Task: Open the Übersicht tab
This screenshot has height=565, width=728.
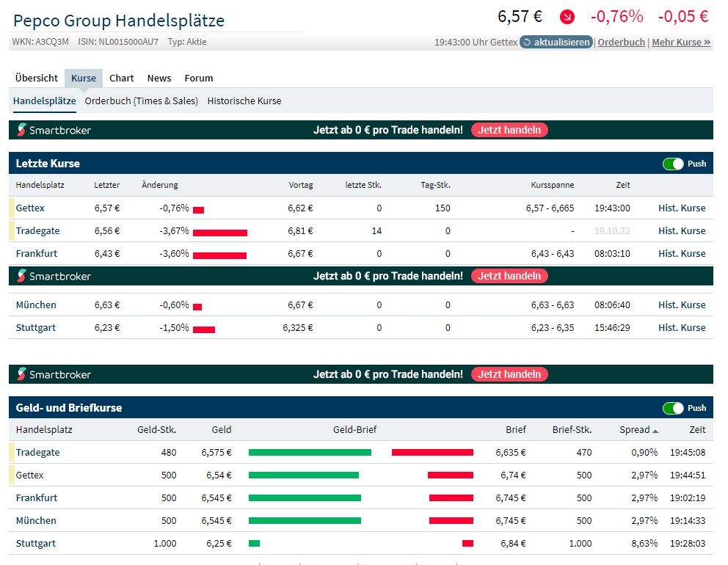Action: [37, 78]
